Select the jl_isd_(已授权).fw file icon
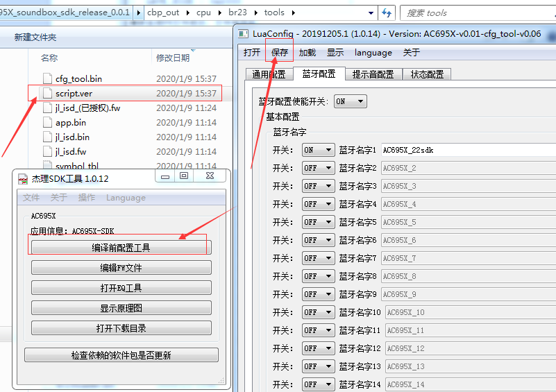 coord(47,108)
